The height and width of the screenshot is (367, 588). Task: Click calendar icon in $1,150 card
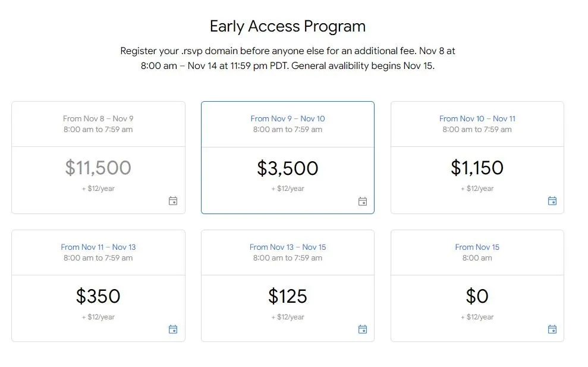point(552,201)
